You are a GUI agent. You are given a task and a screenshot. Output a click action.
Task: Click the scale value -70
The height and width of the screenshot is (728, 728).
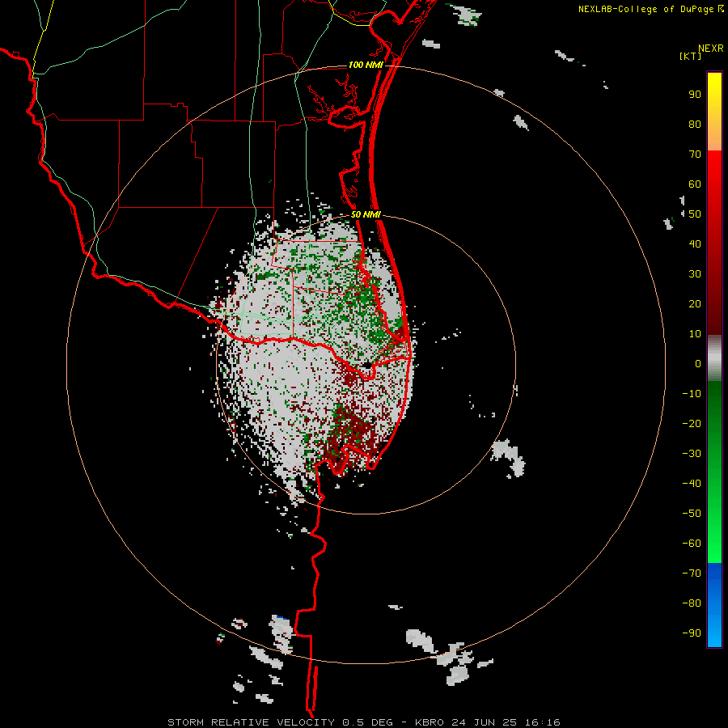click(692, 574)
